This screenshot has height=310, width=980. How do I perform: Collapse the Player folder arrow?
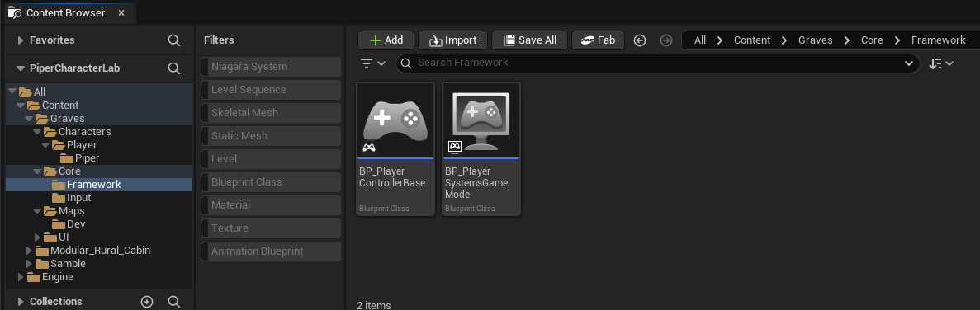tap(45, 145)
